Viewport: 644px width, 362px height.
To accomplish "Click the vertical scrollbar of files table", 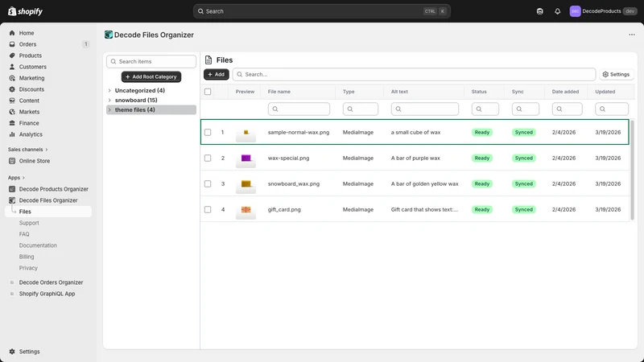I will point(632,170).
